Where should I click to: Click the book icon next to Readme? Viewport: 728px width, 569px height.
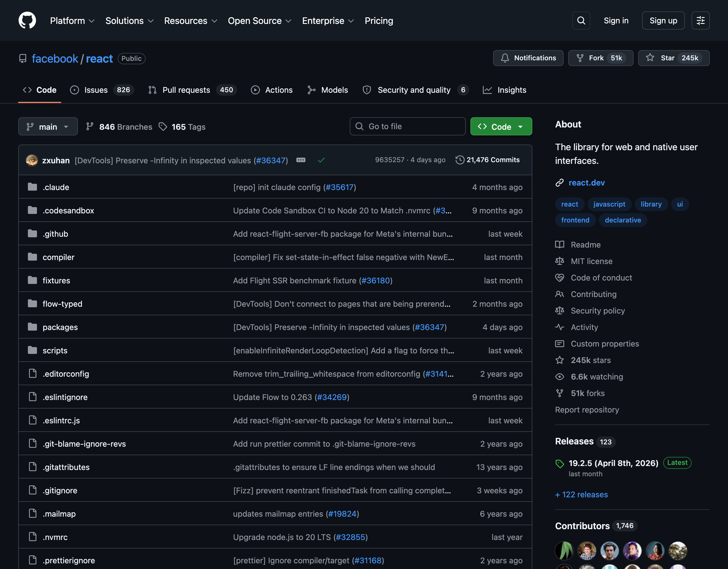click(559, 244)
